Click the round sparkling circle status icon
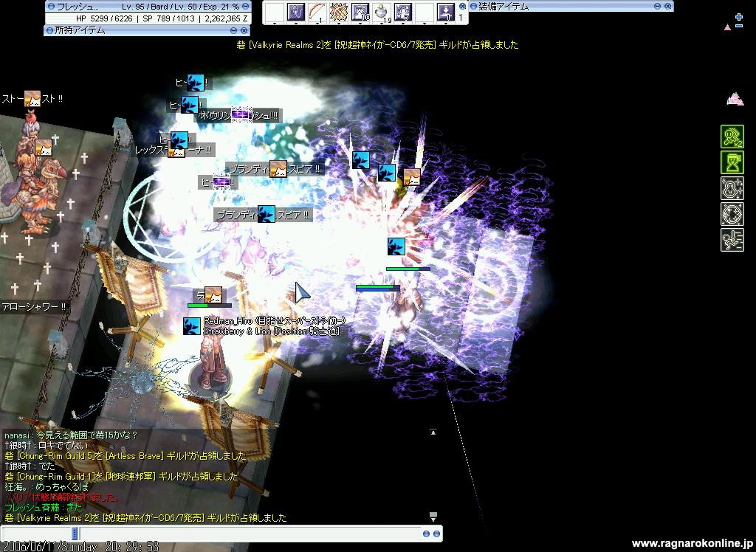Image resolution: width=756 pixels, height=552 pixels. pos(732,214)
